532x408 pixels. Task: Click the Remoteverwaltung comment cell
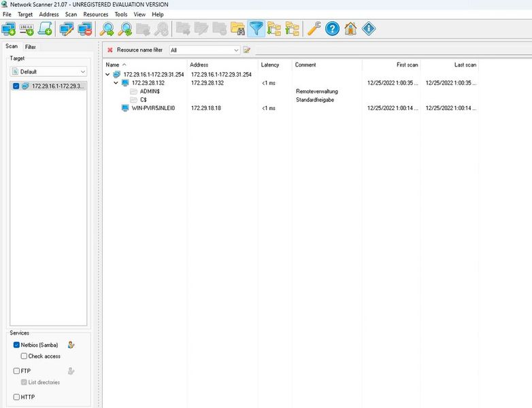pos(317,91)
